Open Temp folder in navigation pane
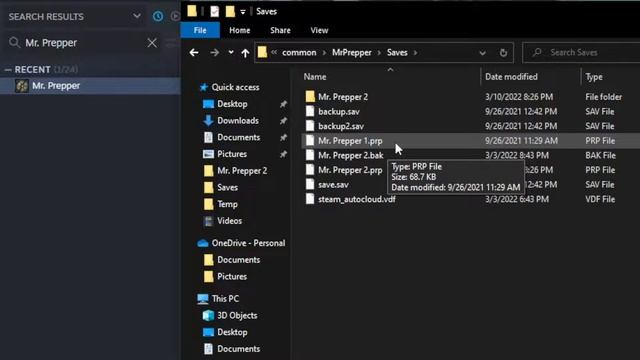Image resolution: width=640 pixels, height=360 pixels. pos(227,204)
